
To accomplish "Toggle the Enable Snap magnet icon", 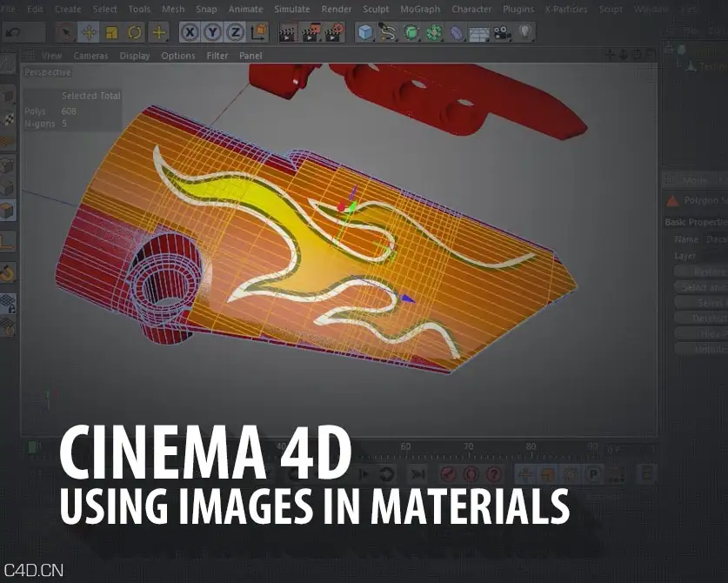I will 8,273.
